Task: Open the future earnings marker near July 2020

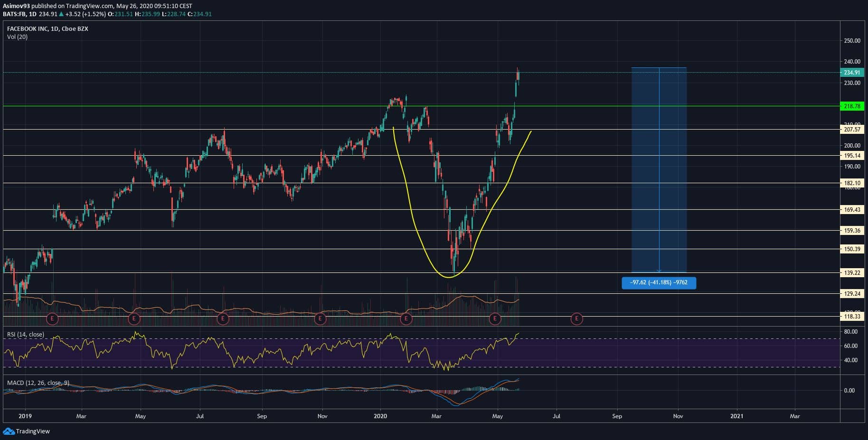Action: point(576,318)
